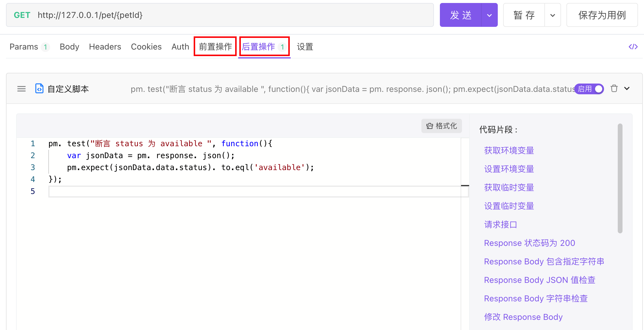644x330 pixels.
Task: Open the 发送 button dropdown arrow
Action: [489, 15]
